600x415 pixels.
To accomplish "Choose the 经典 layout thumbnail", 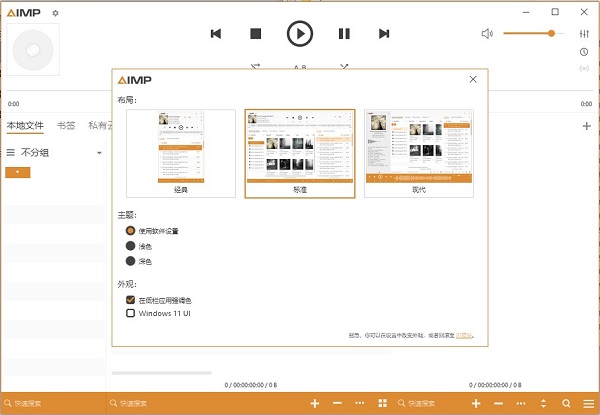I will pyautogui.click(x=181, y=153).
